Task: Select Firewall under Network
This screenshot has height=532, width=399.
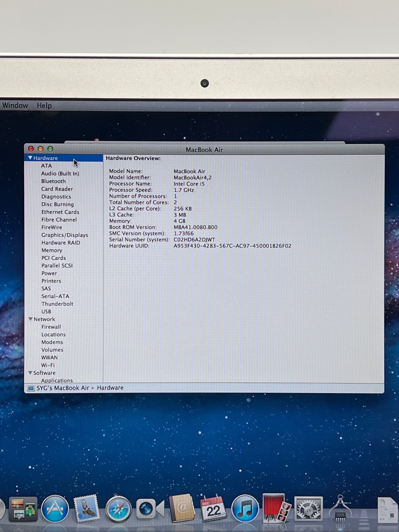Action: [51, 327]
